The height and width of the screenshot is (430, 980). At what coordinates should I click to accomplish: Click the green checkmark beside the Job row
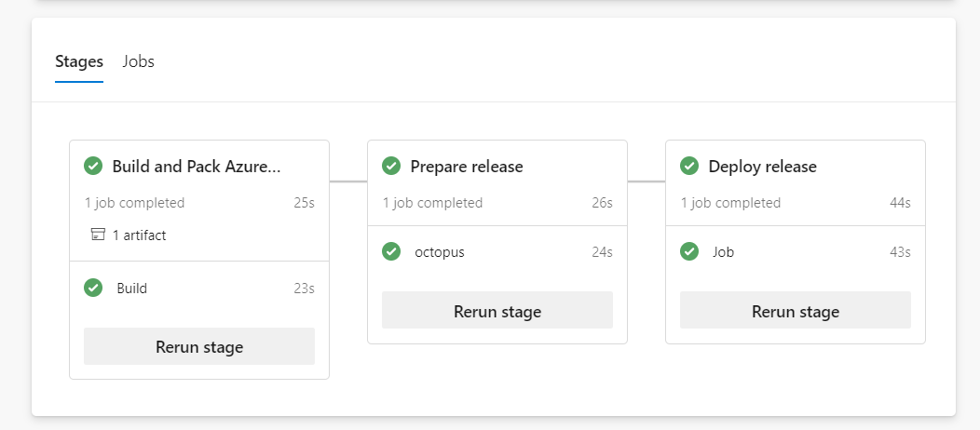tap(689, 251)
